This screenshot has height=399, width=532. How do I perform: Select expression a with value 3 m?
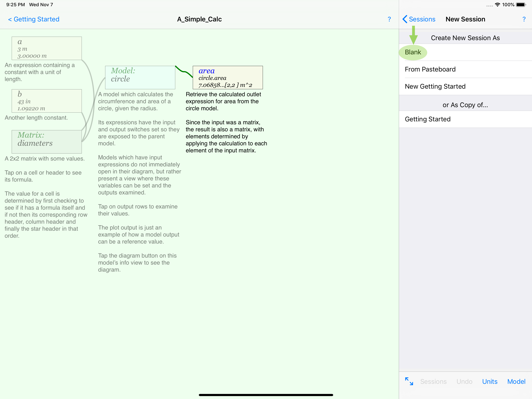(x=47, y=48)
